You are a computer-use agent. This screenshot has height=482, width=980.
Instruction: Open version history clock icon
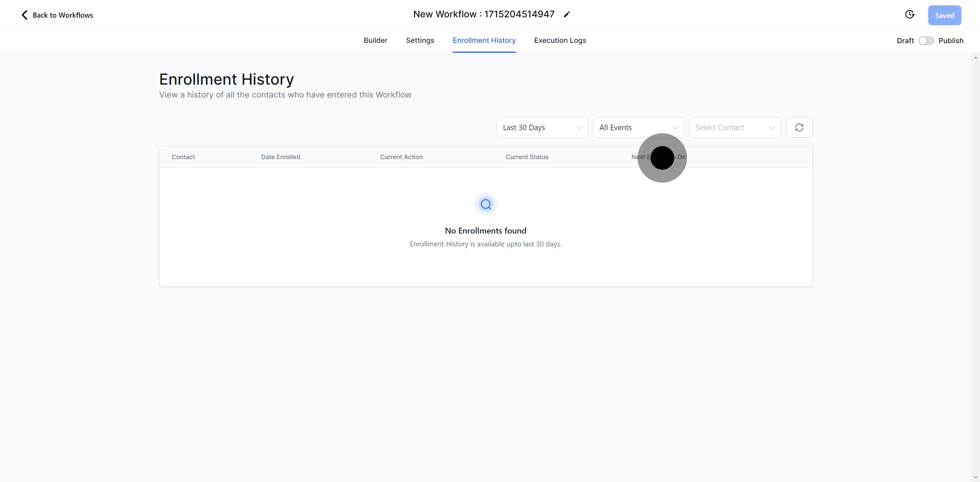(x=909, y=14)
